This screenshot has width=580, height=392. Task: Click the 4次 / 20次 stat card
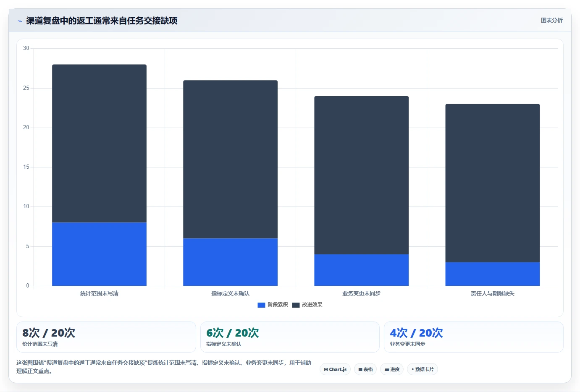(x=473, y=337)
